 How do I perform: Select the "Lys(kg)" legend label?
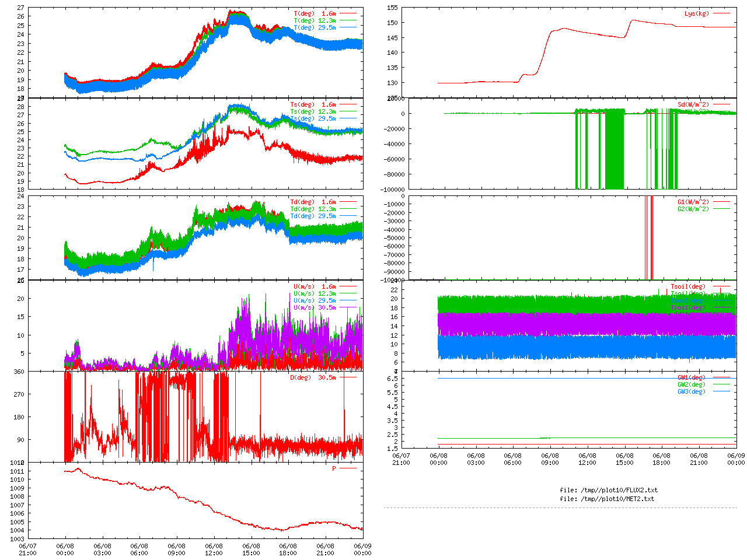pyautogui.click(x=697, y=13)
